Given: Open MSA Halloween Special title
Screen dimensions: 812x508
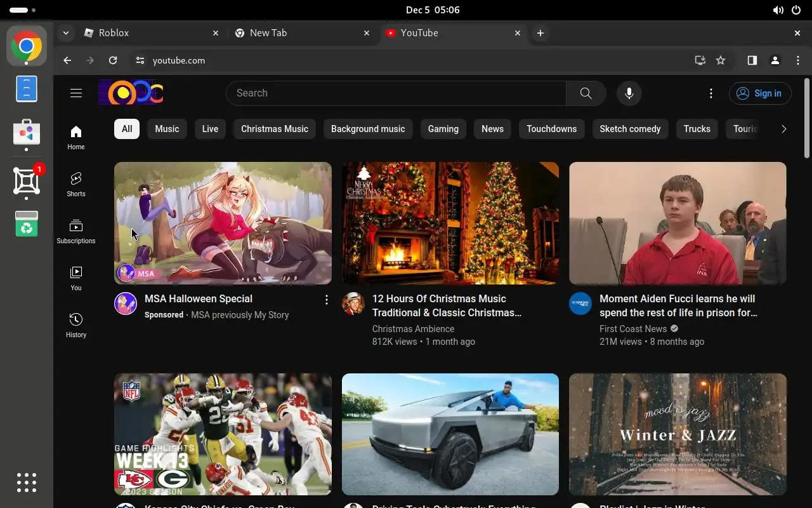Looking at the screenshot, I should [x=199, y=298].
